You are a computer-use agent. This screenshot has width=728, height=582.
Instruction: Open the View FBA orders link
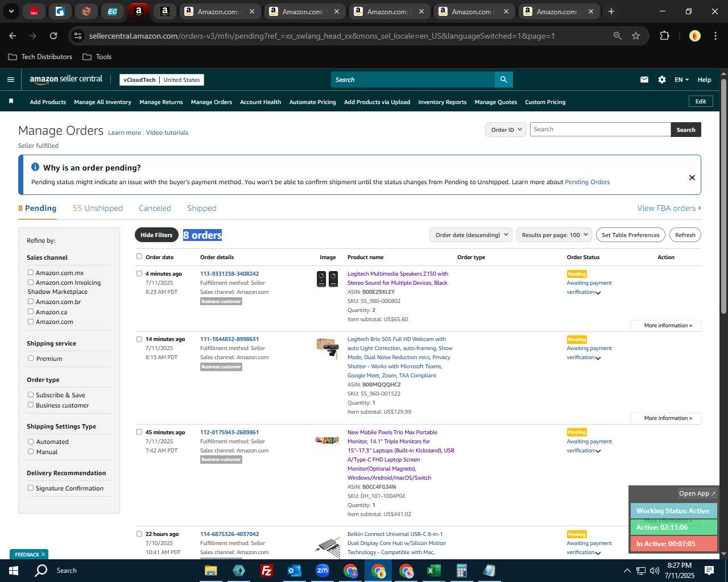tap(669, 208)
